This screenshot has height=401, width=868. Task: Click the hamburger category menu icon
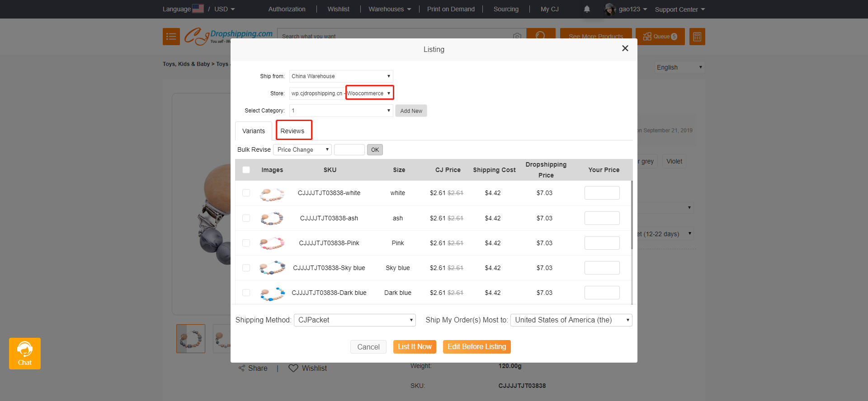pos(171,37)
